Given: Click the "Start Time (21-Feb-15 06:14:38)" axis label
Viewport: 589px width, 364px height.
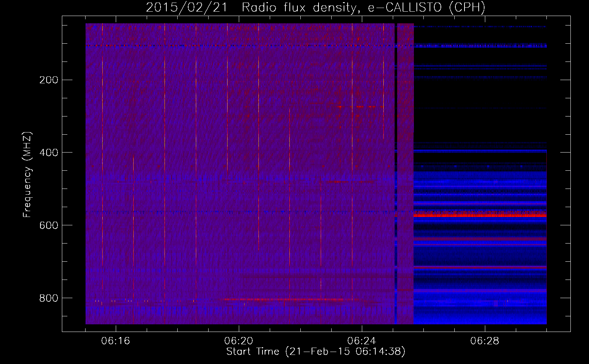Looking at the screenshot, I should [x=316, y=352].
